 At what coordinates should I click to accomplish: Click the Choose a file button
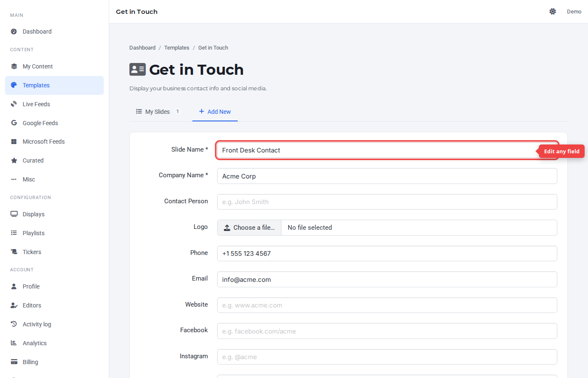pyautogui.click(x=249, y=228)
